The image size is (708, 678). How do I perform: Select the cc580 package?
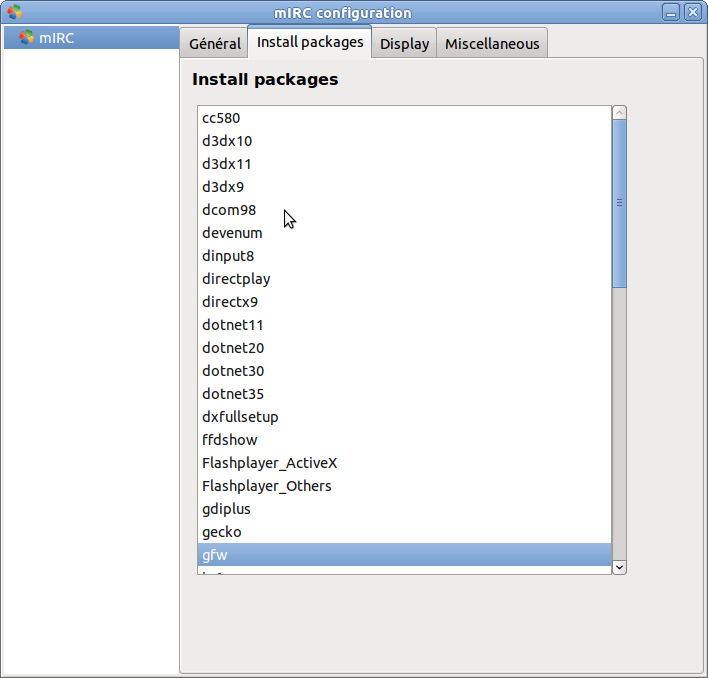(404, 118)
